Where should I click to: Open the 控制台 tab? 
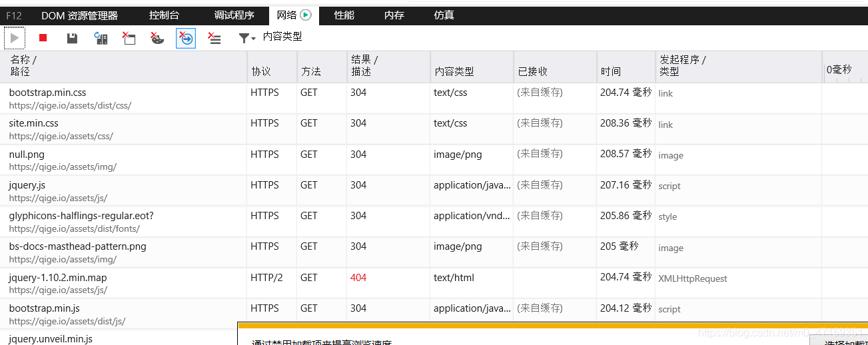(164, 15)
